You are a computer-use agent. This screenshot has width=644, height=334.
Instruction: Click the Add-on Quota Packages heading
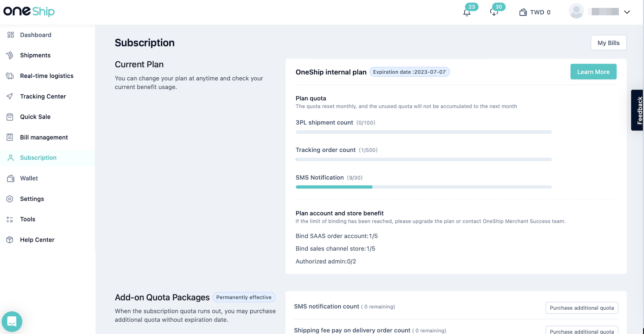click(x=162, y=297)
